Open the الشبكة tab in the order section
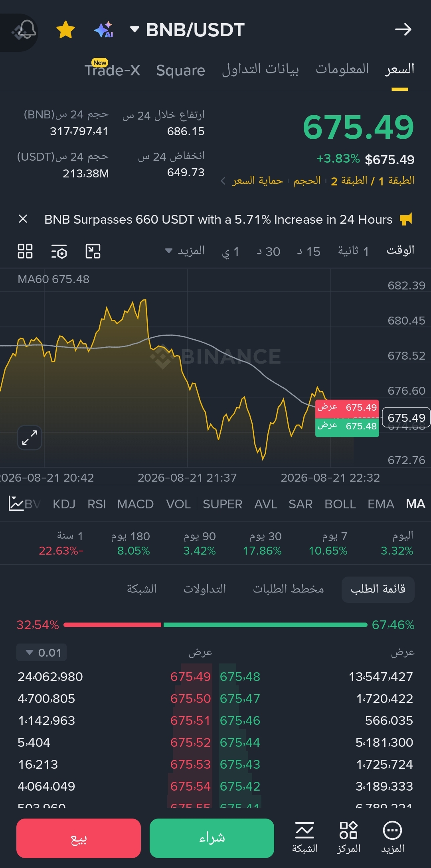 coord(142,589)
